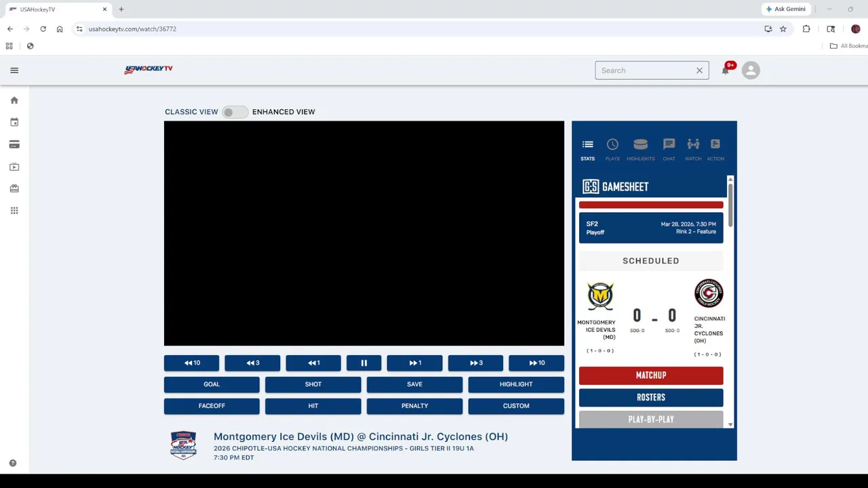Mark a HIGHLIGHT clip
This screenshot has width=868, height=488.
coord(516,384)
